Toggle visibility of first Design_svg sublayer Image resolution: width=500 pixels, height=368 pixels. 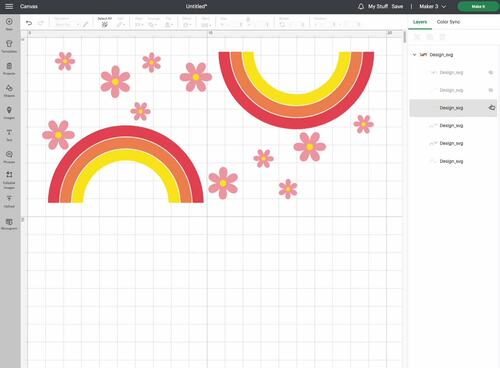coord(491,72)
